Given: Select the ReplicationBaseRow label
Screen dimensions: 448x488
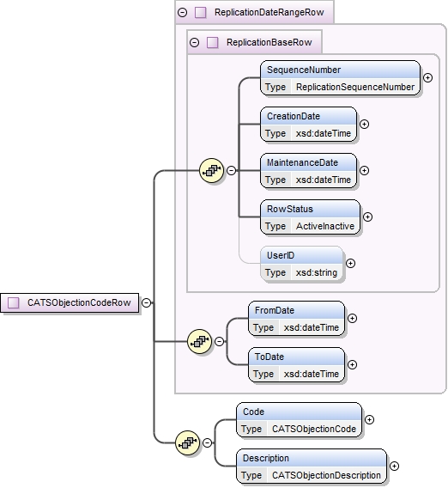Looking at the screenshot, I should coord(269,42).
